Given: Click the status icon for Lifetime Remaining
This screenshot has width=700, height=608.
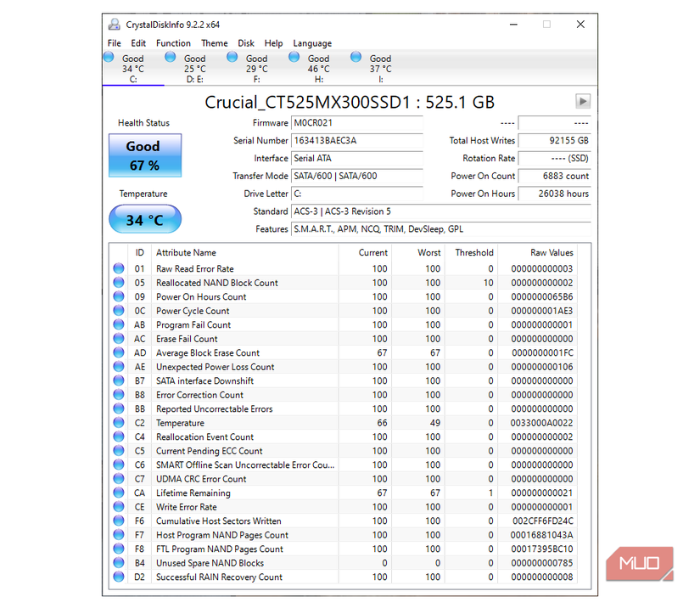Looking at the screenshot, I should (x=119, y=493).
